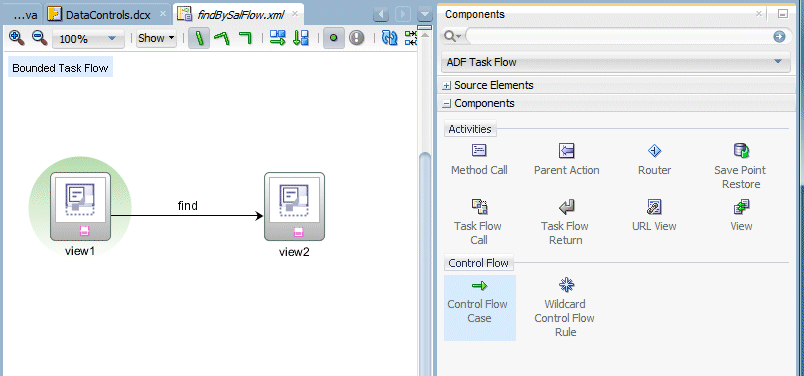Toggle the straight connector line style
The height and width of the screenshot is (376, 804).
199,38
